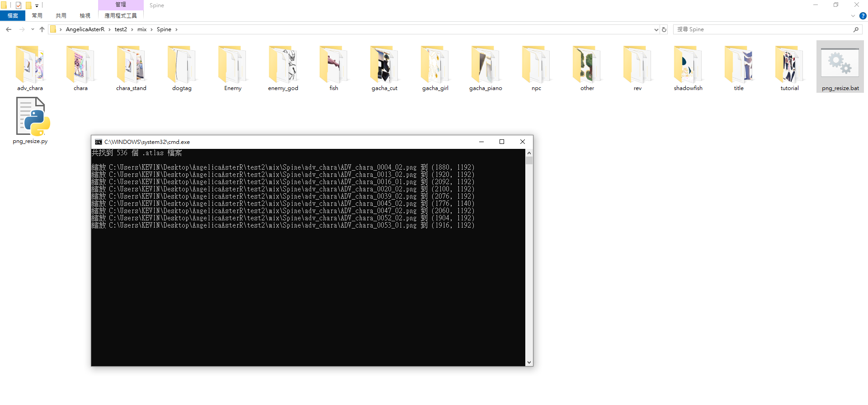Expand the ribbon with the chevron
868x405 pixels.
[853, 16]
